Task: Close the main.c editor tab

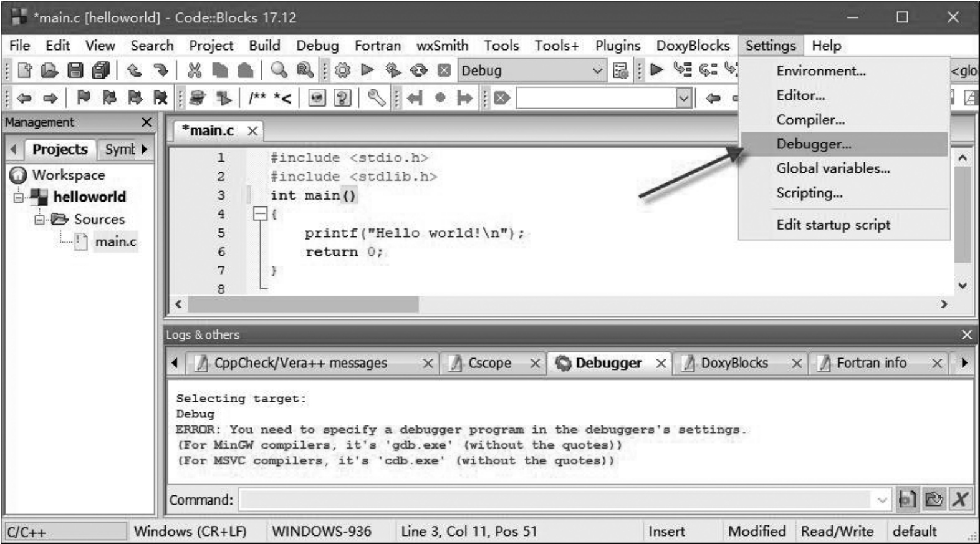Action: [252, 131]
